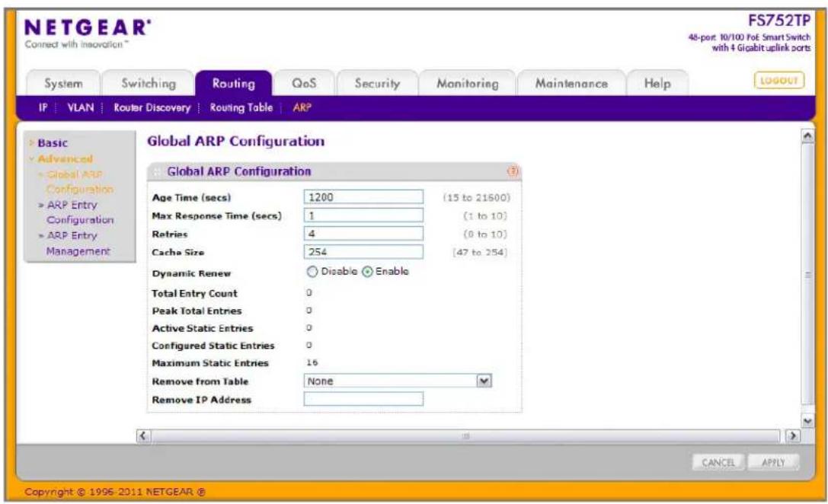The width and height of the screenshot is (828, 504).
Task: Click the '(47 to 254)' range hint
Action: pos(479,252)
